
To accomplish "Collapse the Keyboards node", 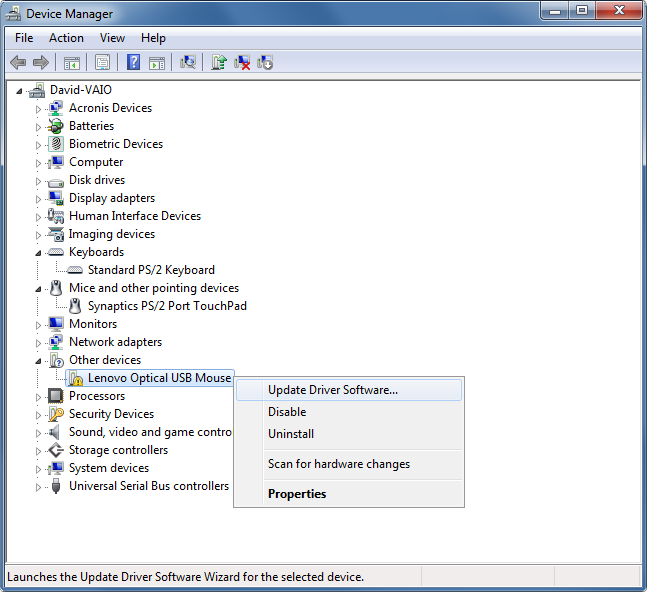I will click(x=38, y=253).
